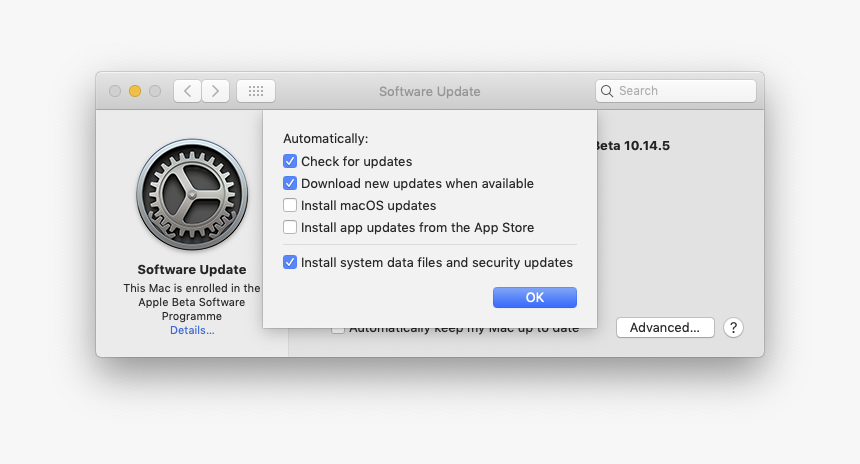Enable Install macOS updates
Image resolution: width=860 pixels, height=464 pixels.
coord(290,205)
